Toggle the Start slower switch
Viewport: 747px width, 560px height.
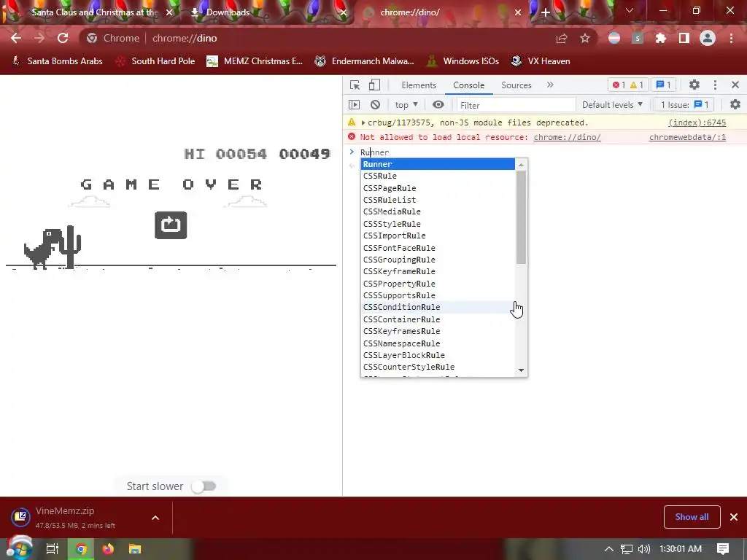pos(204,486)
